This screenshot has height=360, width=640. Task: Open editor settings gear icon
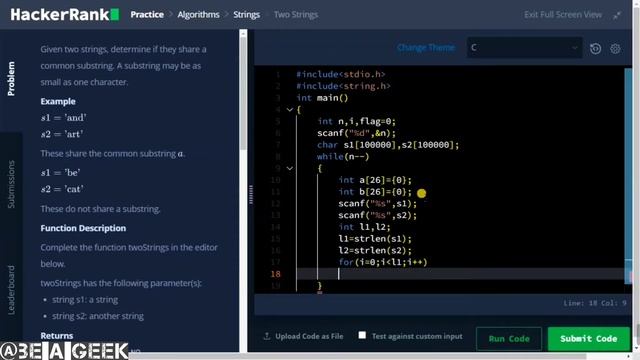pos(615,49)
